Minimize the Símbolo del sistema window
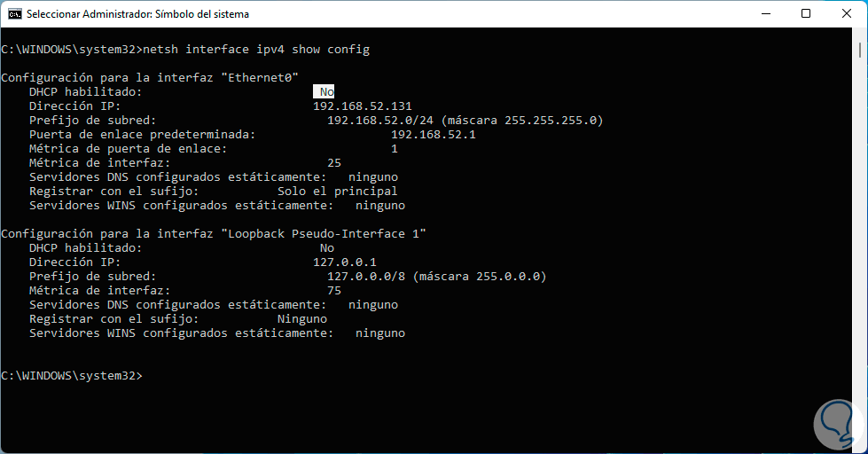 point(763,14)
